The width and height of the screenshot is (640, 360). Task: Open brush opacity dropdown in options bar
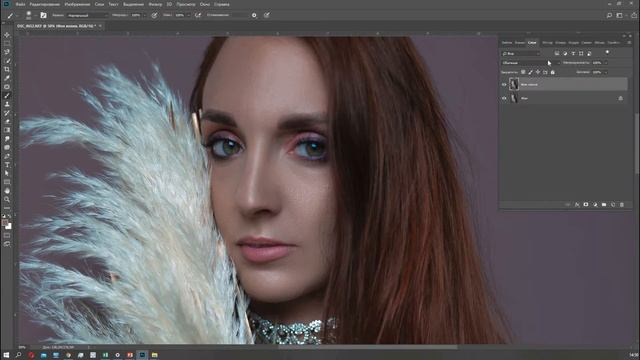tap(144, 15)
